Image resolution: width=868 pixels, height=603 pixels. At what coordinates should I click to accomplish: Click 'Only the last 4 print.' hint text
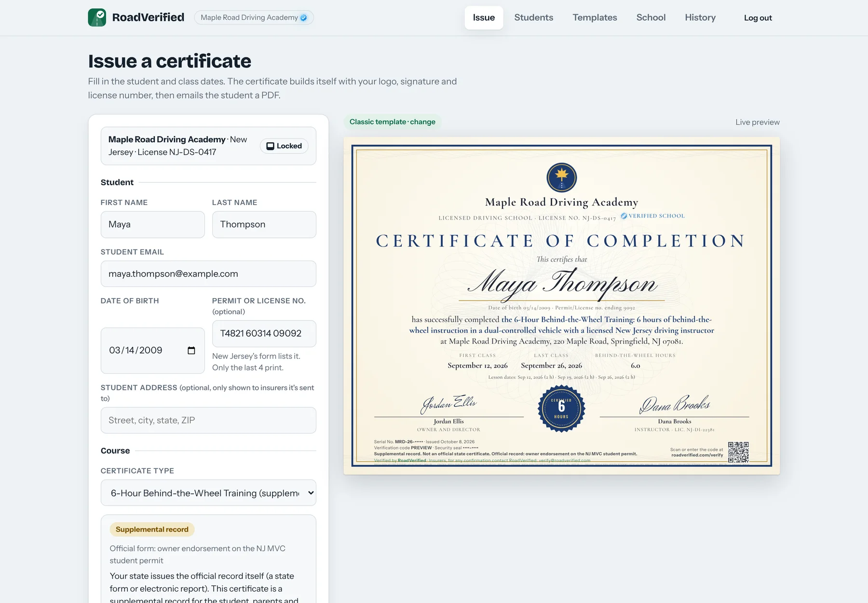coord(248,368)
